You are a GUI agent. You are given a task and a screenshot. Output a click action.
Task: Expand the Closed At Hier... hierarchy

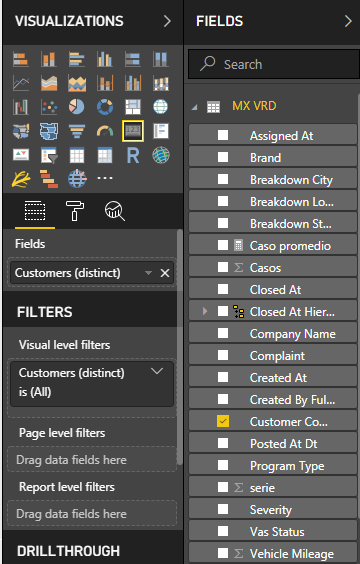pos(205,311)
